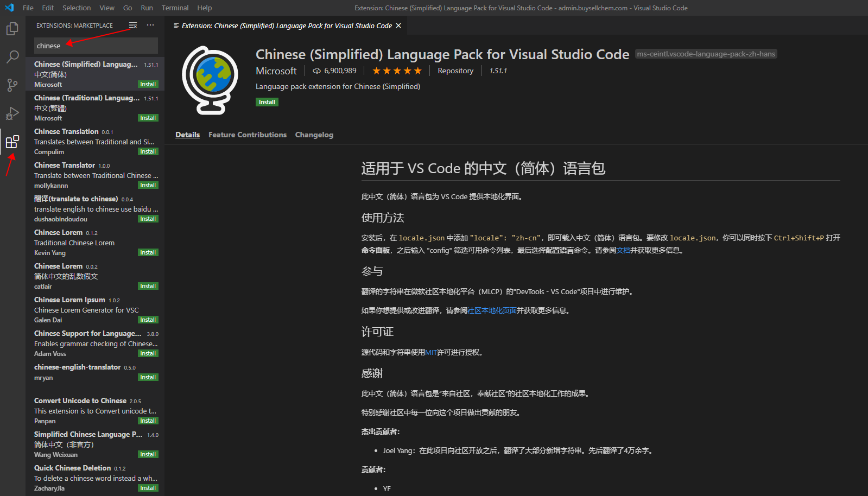The height and width of the screenshot is (496, 868).
Task: Open the View menu
Action: point(107,8)
